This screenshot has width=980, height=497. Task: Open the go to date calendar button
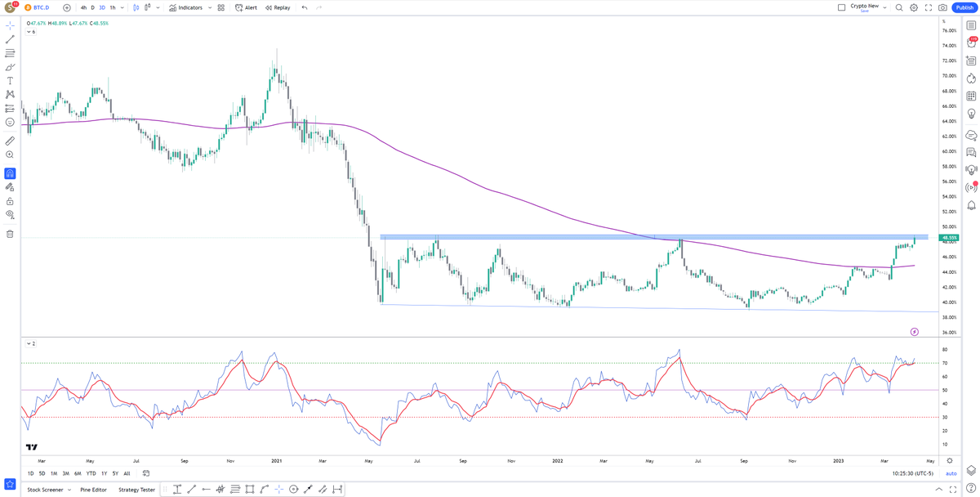click(x=146, y=473)
